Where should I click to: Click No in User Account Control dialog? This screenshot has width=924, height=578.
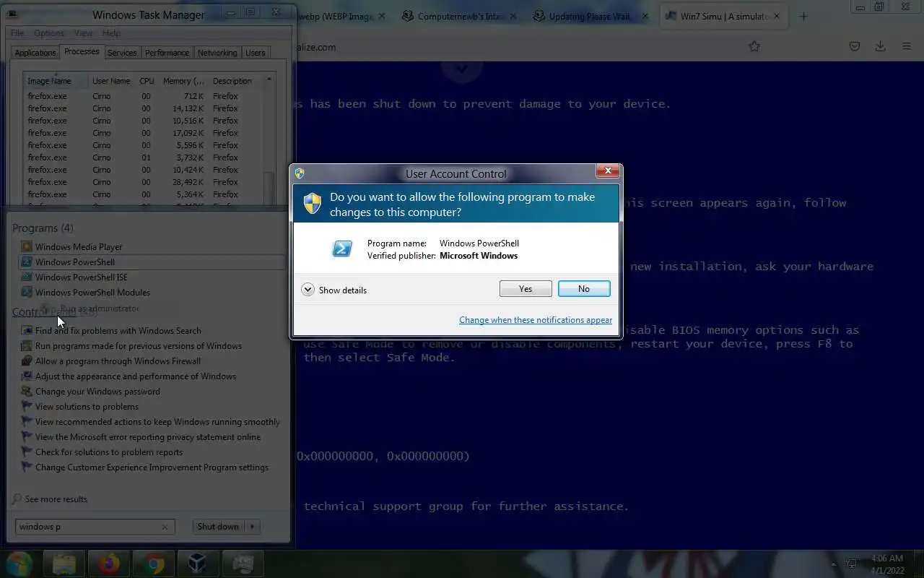tap(584, 289)
